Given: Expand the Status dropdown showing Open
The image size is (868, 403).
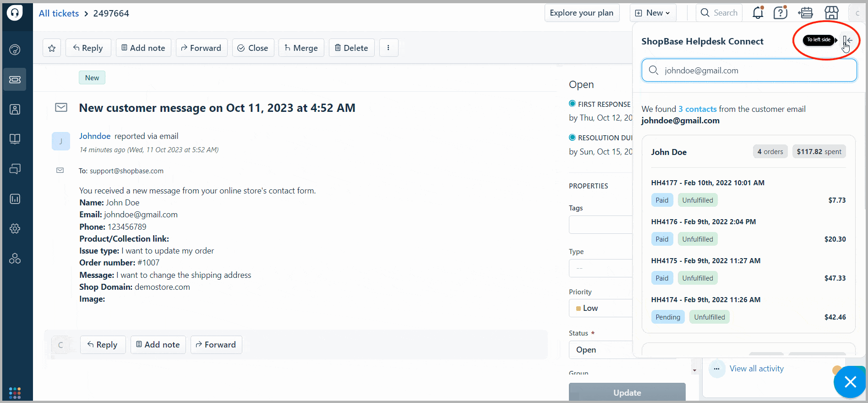Looking at the screenshot, I should (600, 350).
